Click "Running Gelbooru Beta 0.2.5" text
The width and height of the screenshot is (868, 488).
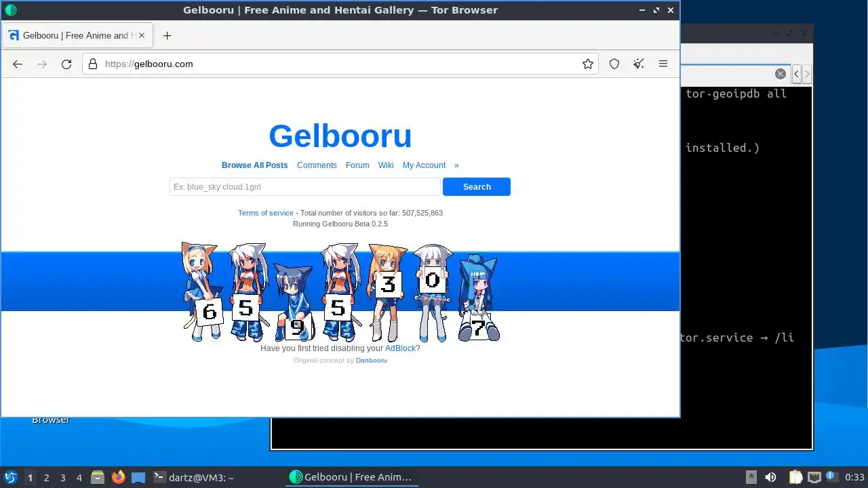(x=340, y=224)
